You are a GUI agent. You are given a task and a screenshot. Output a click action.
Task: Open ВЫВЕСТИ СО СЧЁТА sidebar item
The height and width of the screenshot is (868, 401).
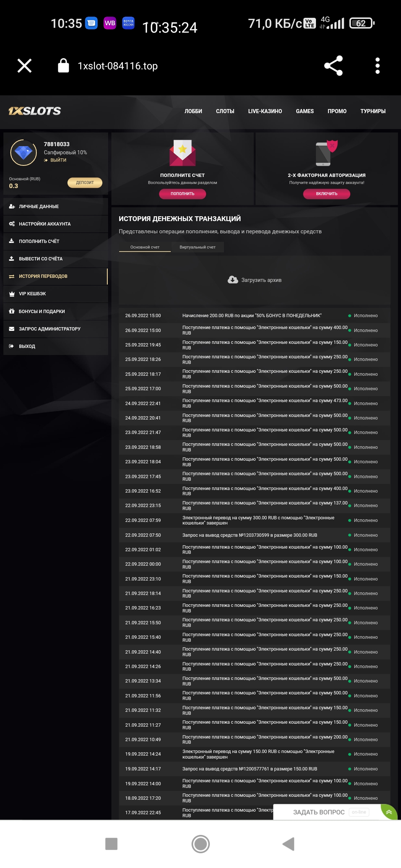pos(41,259)
